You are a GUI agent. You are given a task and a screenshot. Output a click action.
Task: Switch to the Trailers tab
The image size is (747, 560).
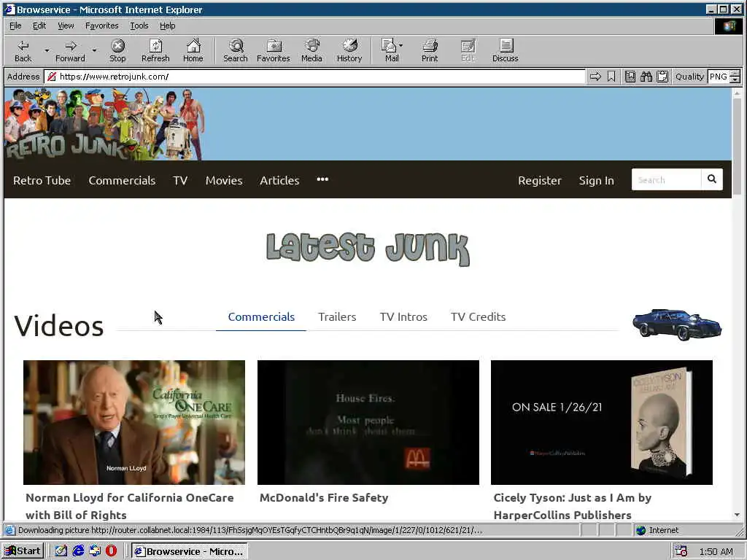337,316
